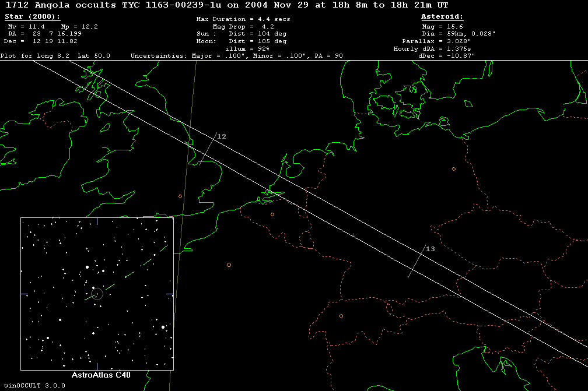
Task: Click the orange city marker in Switzerland
Action: [341, 316]
